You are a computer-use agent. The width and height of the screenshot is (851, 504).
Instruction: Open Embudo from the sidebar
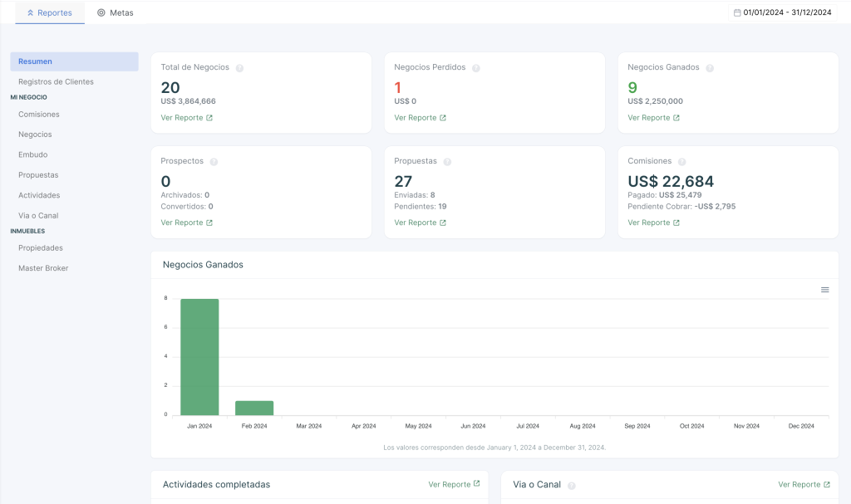click(33, 154)
